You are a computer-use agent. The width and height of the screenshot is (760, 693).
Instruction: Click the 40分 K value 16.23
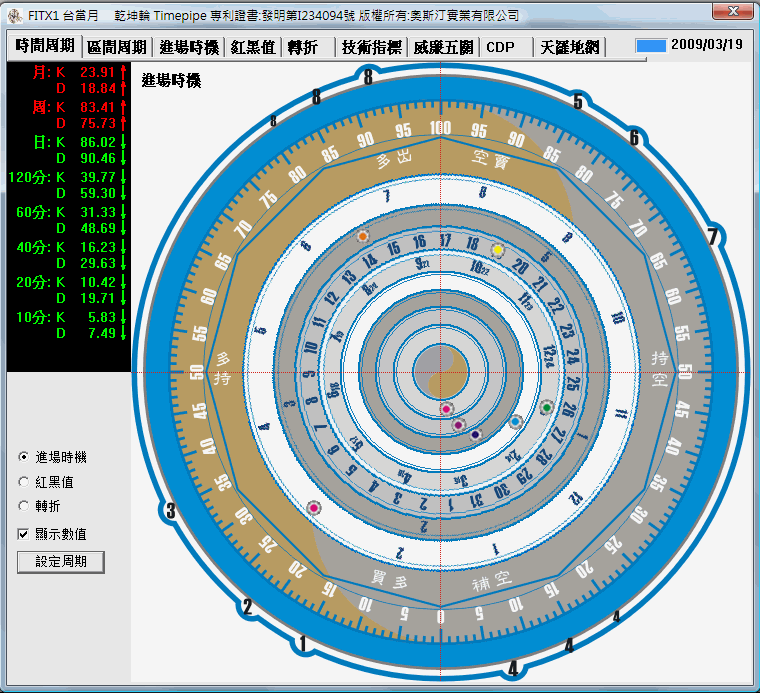tap(98, 247)
